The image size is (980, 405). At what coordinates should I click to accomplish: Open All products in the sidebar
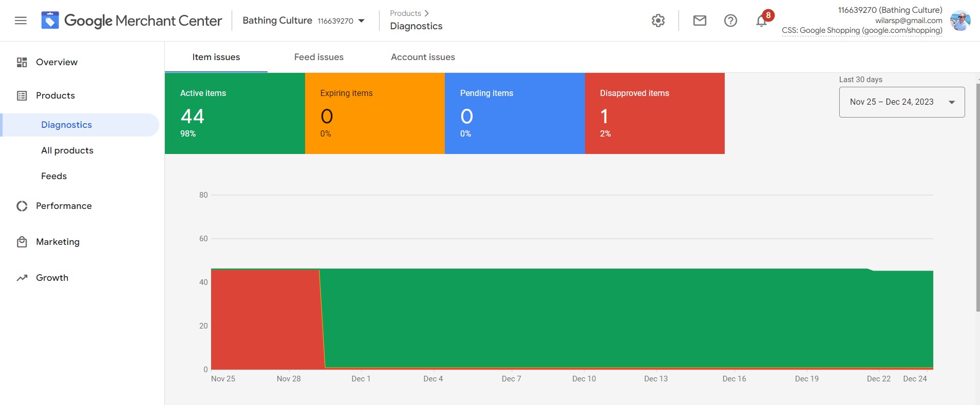click(67, 150)
